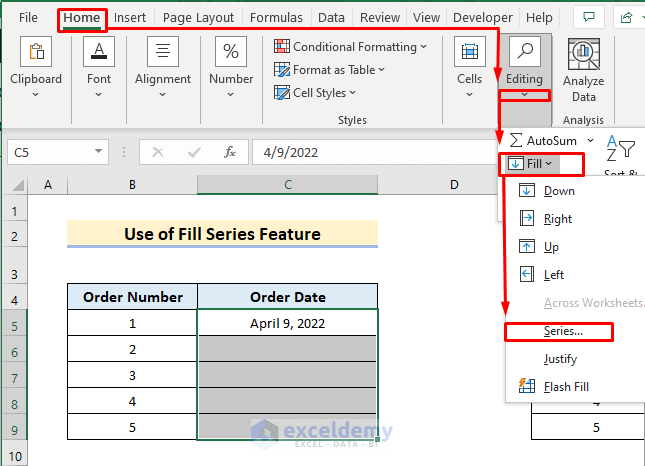Switch to the Data tab

(331, 17)
